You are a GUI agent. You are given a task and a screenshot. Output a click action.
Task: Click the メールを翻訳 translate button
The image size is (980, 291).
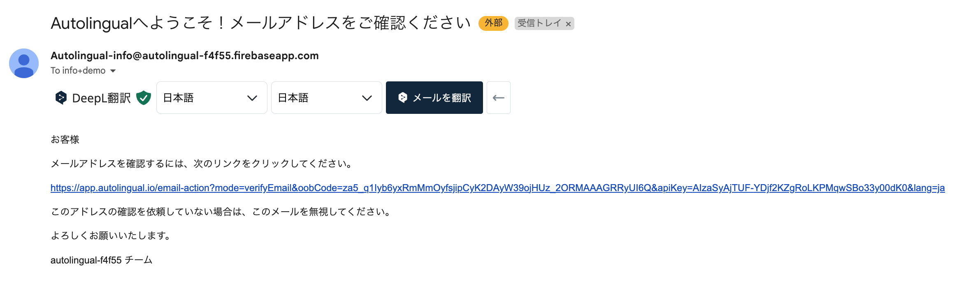tap(434, 98)
